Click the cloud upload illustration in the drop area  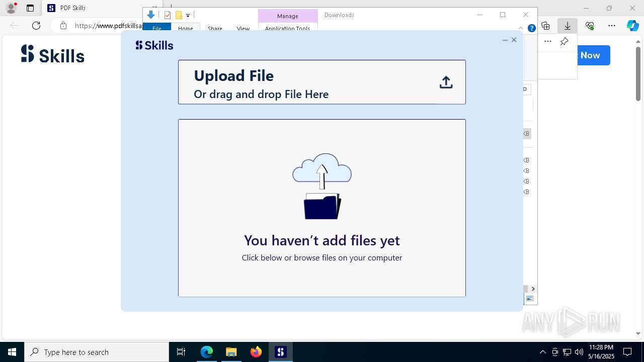[322, 187]
